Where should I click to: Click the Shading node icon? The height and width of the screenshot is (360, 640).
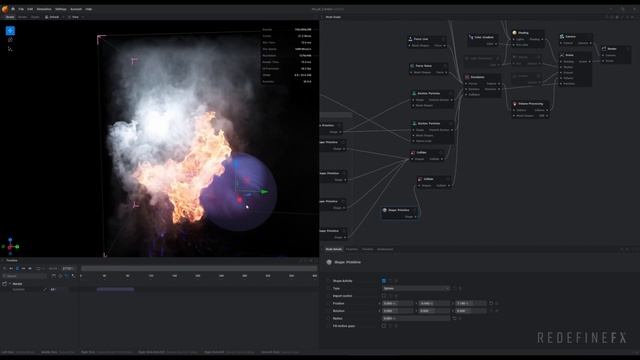tap(515, 33)
